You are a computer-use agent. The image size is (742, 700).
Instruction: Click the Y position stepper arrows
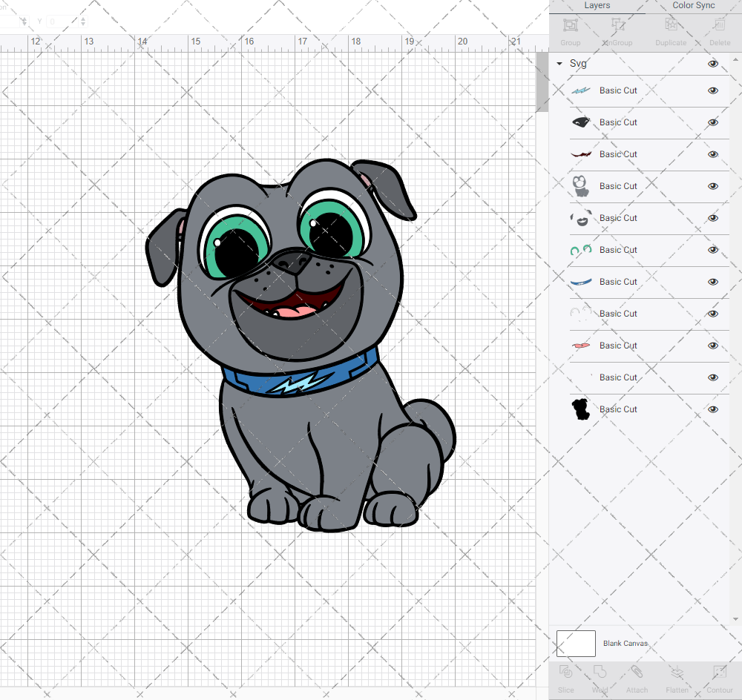tap(83, 22)
